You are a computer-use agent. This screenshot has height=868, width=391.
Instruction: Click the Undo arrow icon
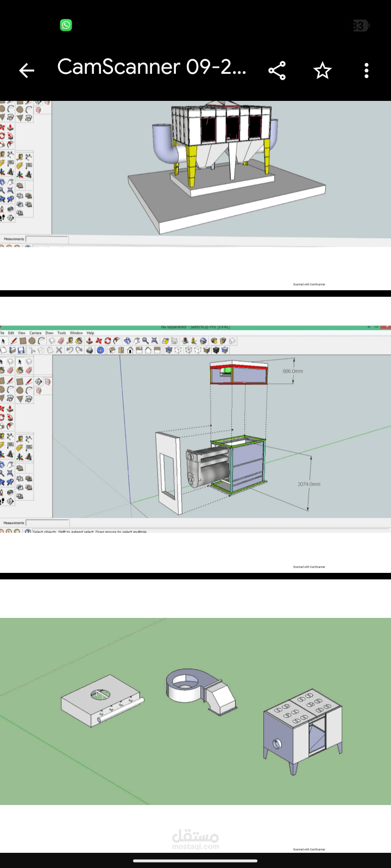69,350
